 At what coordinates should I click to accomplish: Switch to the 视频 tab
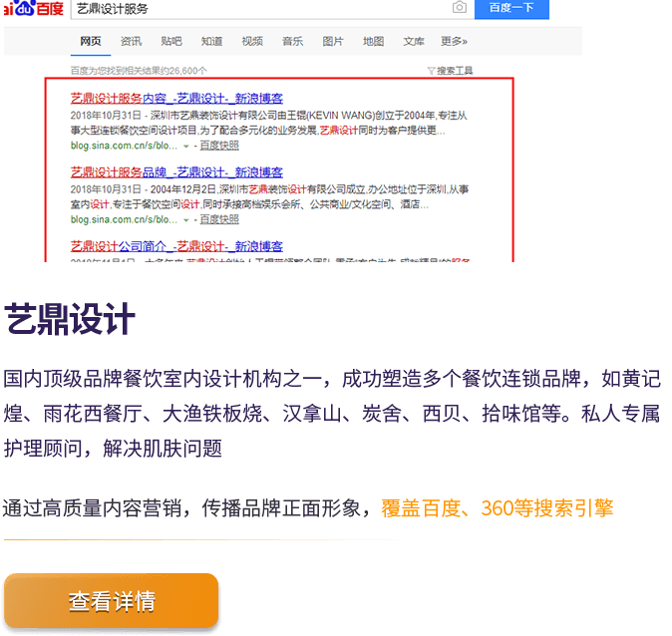click(252, 42)
